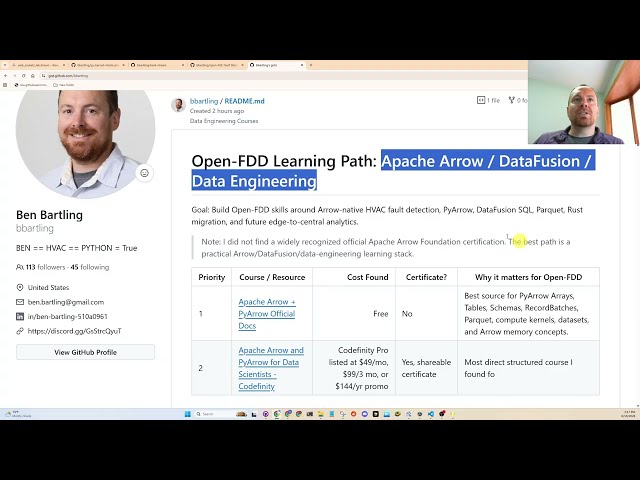
Task: Click the browser address bar URL
Action: [68, 76]
